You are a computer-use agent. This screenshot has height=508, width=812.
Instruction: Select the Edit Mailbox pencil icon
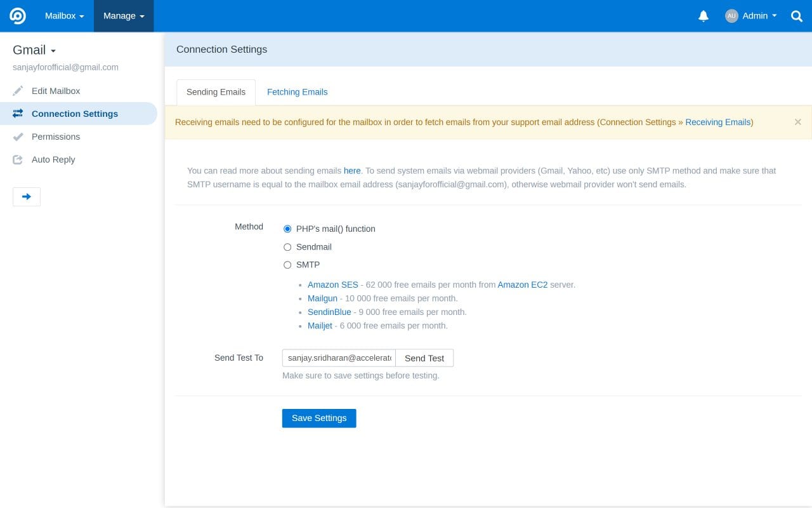click(x=18, y=90)
